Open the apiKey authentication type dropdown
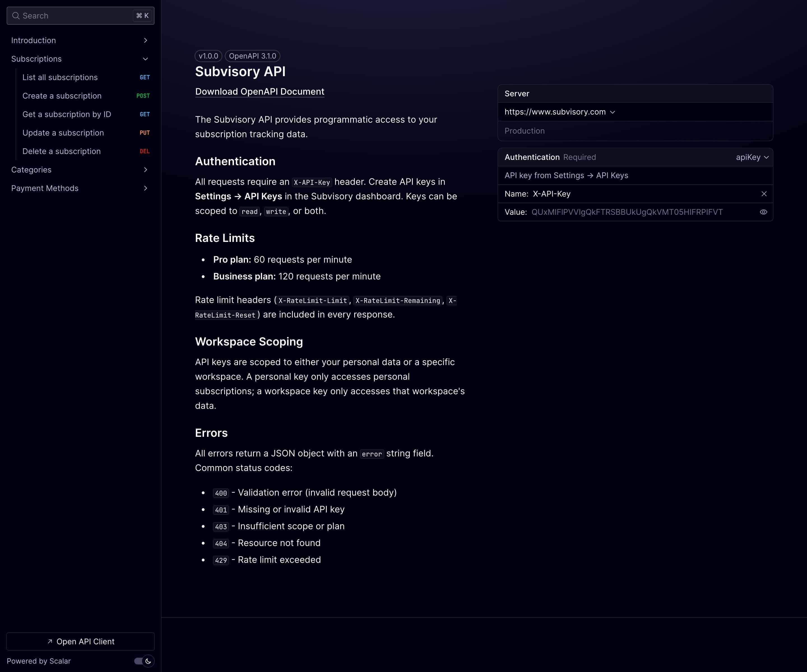This screenshot has width=807, height=672. click(x=752, y=157)
